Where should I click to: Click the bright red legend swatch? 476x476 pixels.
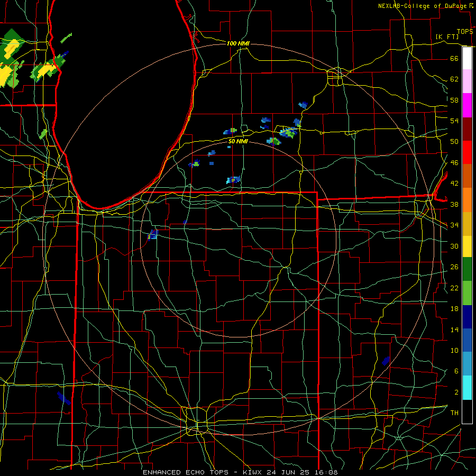tap(467, 152)
